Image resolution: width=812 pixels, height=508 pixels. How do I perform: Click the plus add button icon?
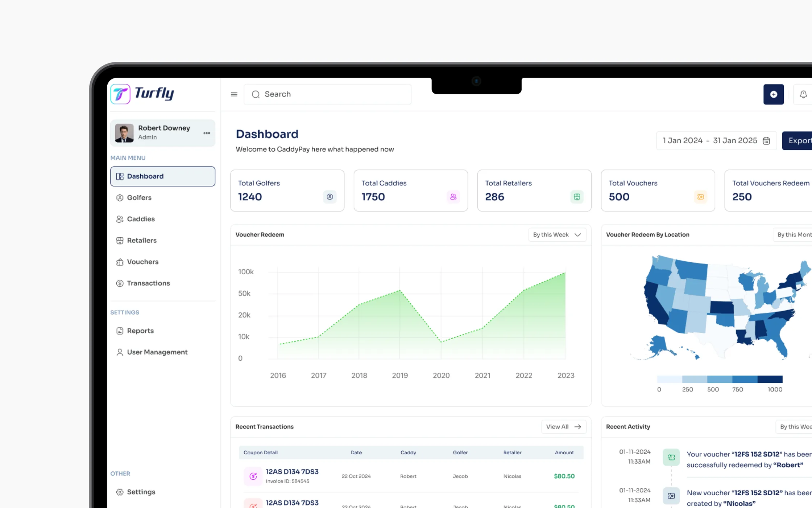[774, 94]
